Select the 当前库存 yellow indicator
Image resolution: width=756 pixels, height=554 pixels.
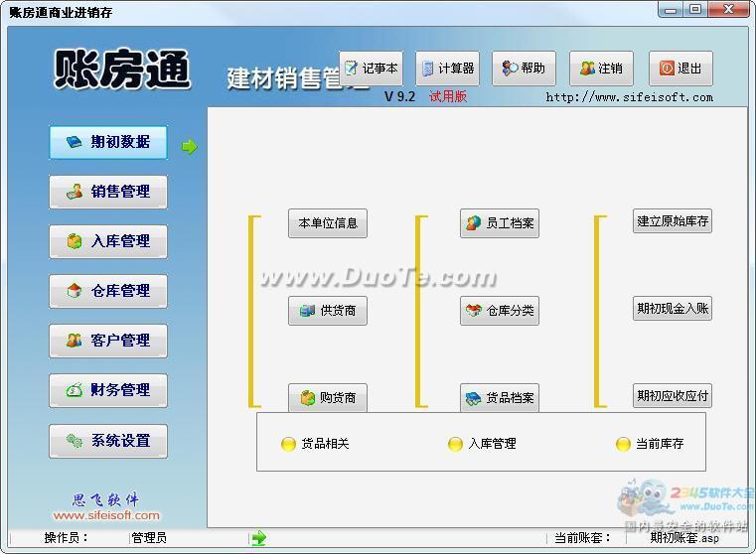[x=623, y=444]
